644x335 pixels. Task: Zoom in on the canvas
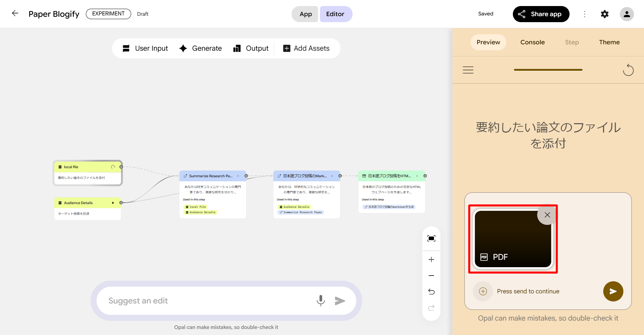pyautogui.click(x=431, y=259)
